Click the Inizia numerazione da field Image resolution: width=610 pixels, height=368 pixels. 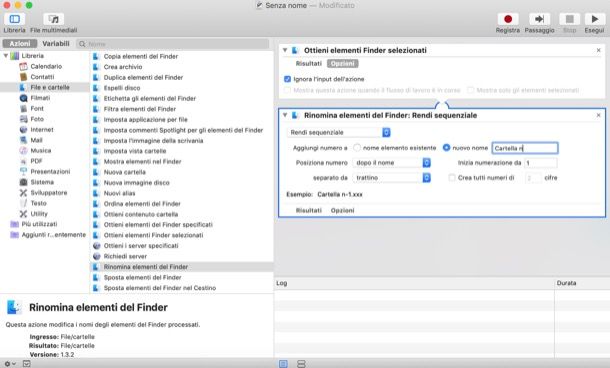(540, 163)
